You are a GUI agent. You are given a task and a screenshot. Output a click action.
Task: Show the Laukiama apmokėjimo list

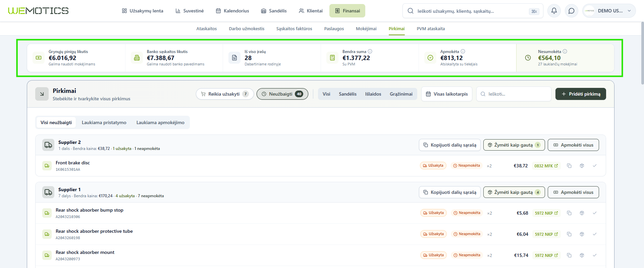160,122
